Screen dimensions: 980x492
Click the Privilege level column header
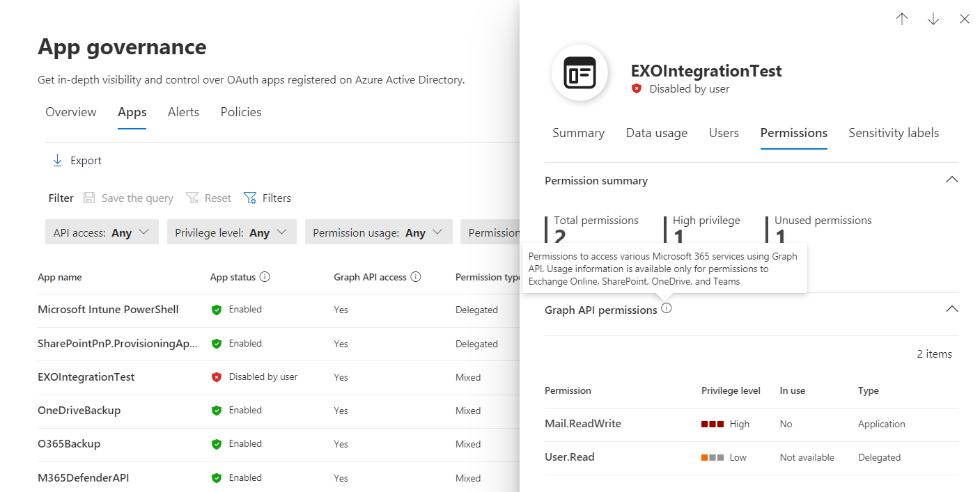pyautogui.click(x=731, y=390)
